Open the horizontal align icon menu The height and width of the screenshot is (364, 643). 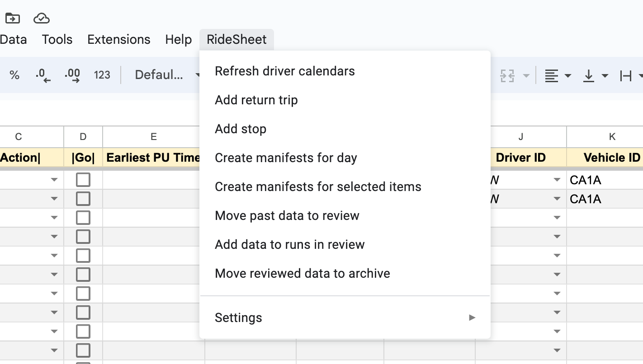[558, 76]
